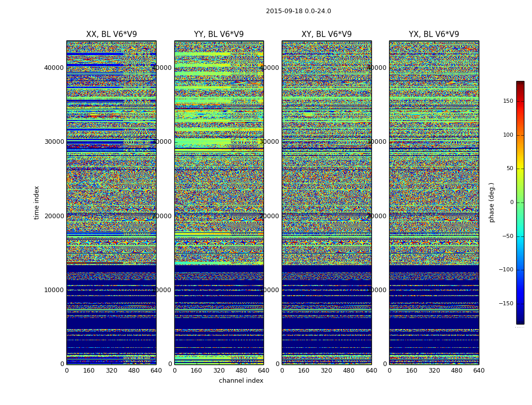The height and width of the screenshot is (405, 532).
Task: Click the "phase (deg.)" colorbar label
Action: tap(491, 202)
